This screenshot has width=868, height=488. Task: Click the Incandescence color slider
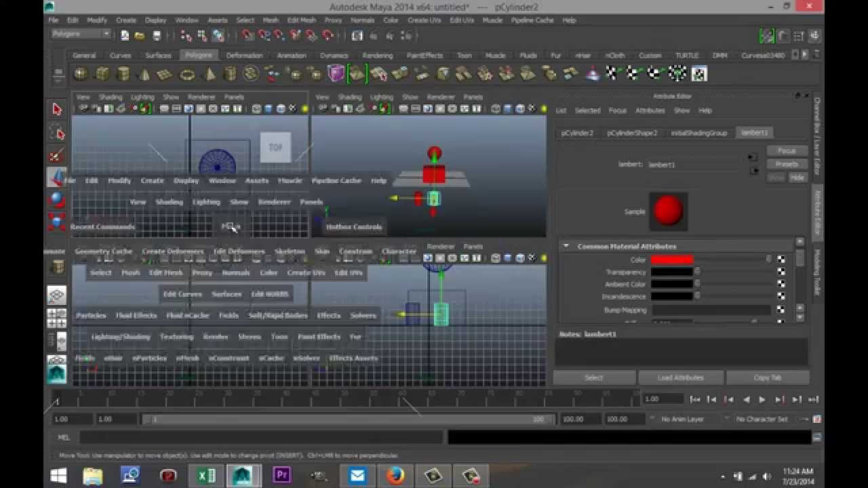(734, 297)
